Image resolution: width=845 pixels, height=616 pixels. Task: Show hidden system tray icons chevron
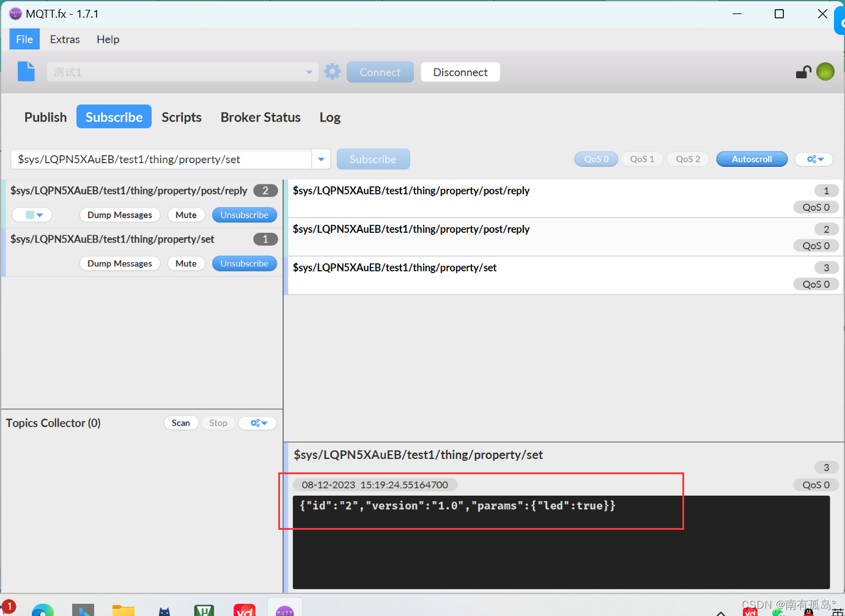(x=721, y=612)
